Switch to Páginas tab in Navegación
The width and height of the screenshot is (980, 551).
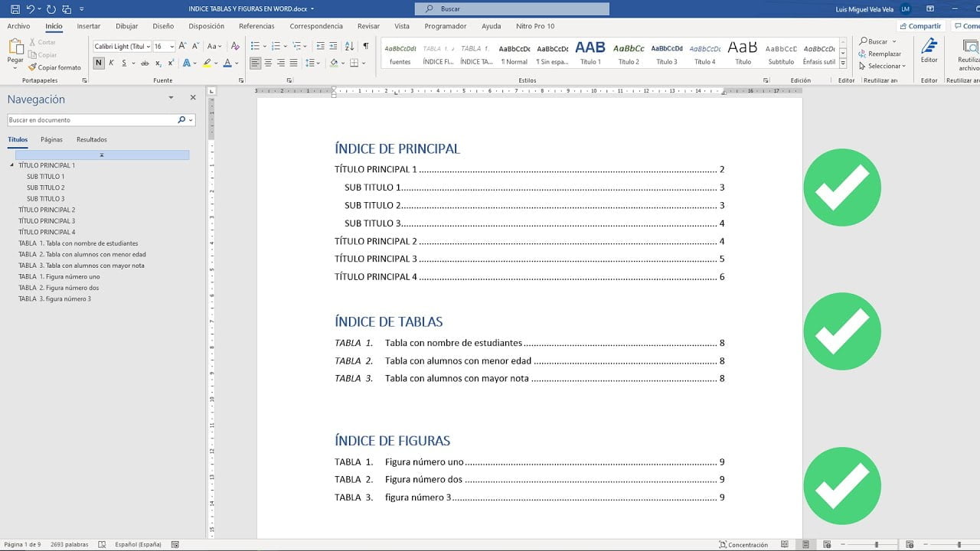coord(51,140)
